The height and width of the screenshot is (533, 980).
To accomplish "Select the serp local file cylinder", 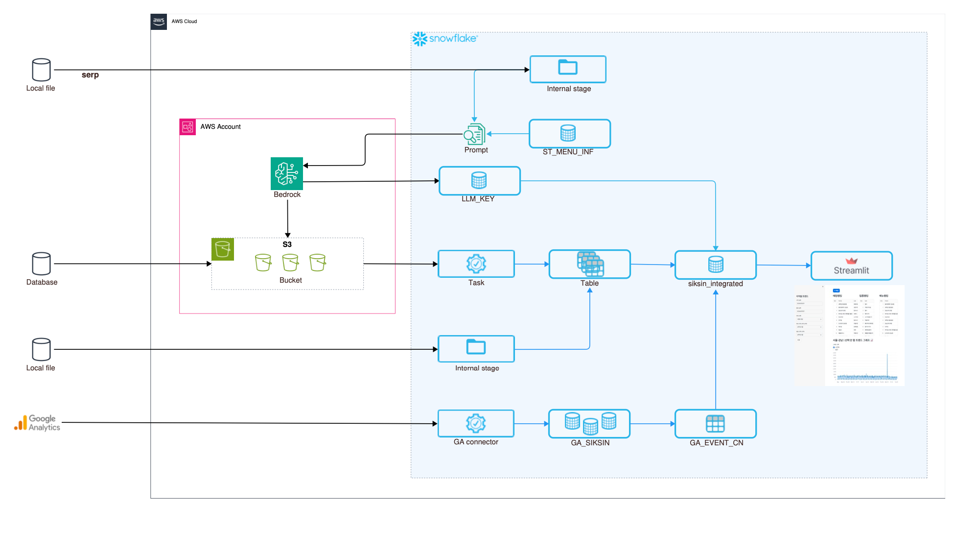I will (41, 70).
